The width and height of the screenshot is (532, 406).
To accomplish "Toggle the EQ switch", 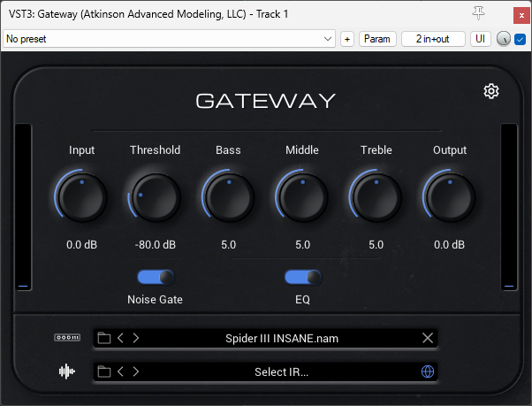I will 303,278.
